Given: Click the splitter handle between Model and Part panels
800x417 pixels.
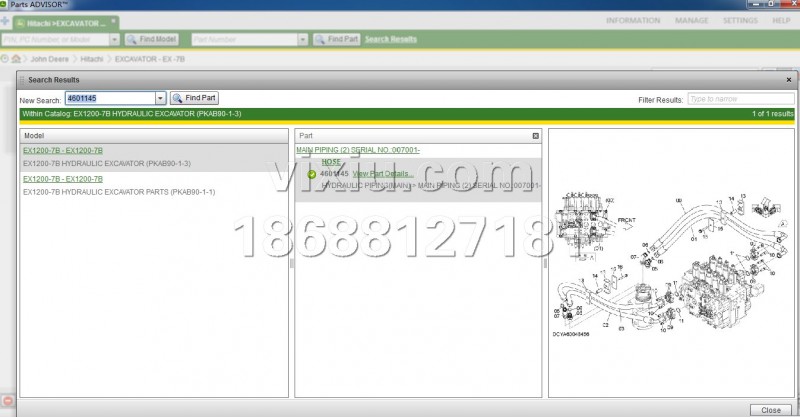Looking at the screenshot, I should tap(291, 263).
